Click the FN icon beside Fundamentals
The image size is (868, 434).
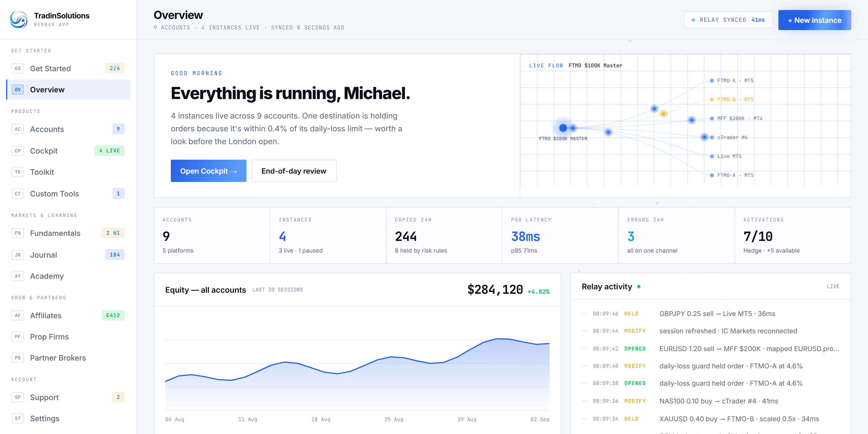tap(18, 233)
